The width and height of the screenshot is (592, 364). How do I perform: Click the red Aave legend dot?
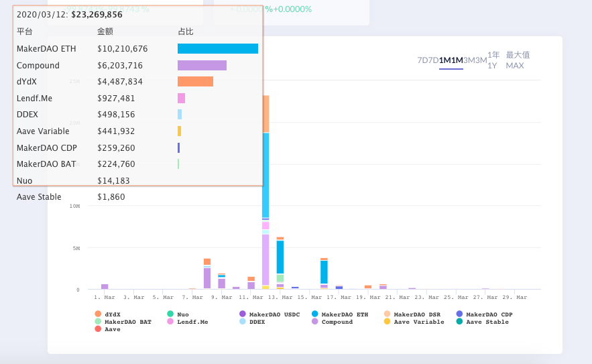[x=98, y=329]
